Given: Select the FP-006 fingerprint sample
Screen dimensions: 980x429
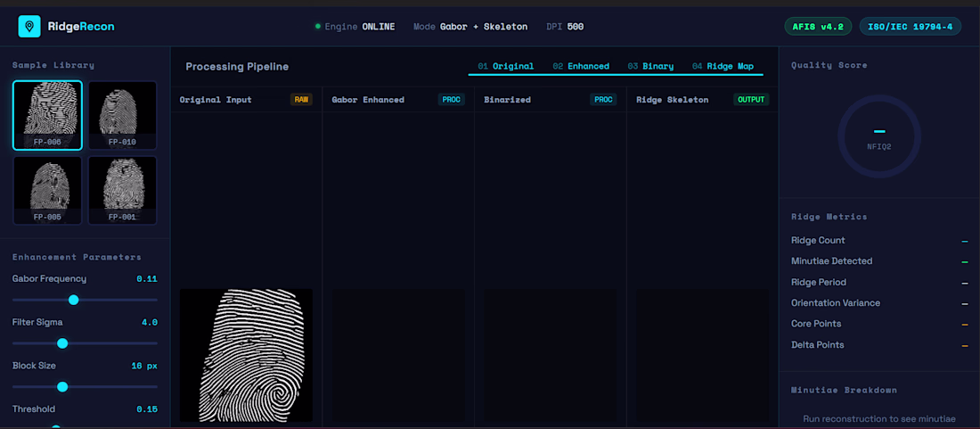Looking at the screenshot, I should [x=47, y=116].
